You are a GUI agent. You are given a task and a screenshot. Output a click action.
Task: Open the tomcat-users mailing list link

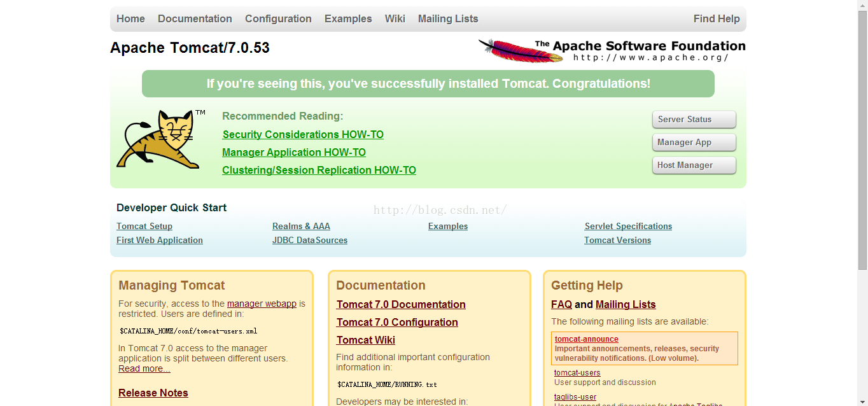click(577, 373)
